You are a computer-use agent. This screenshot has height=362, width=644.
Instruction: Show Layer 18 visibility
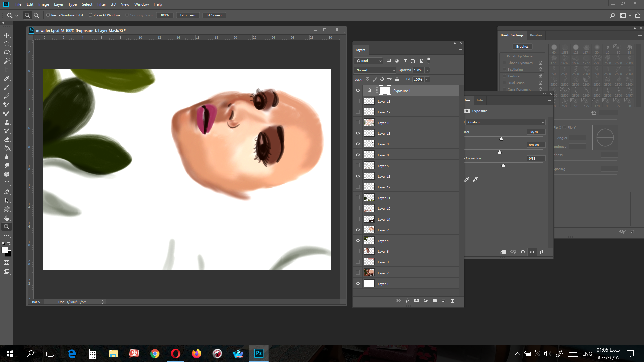[x=358, y=101]
